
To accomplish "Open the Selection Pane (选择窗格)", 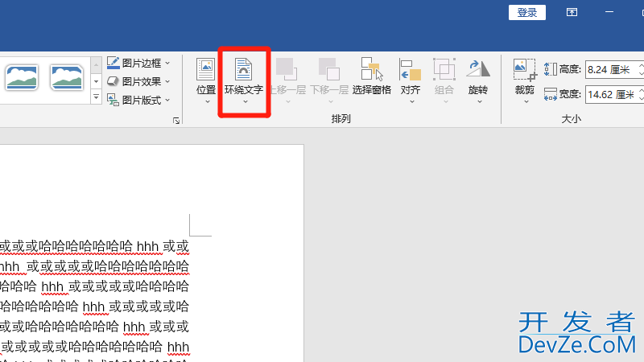I will 372,77.
